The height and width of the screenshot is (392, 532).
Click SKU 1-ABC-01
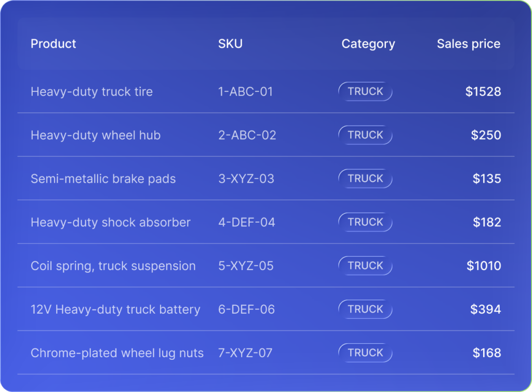tap(245, 92)
